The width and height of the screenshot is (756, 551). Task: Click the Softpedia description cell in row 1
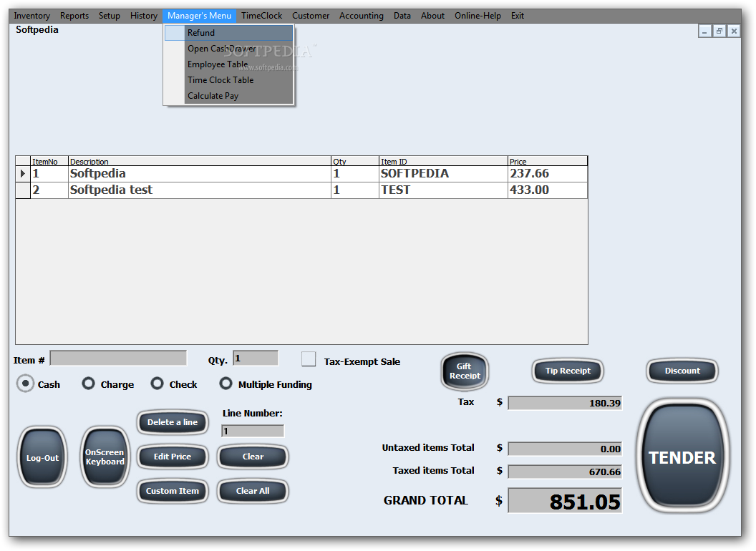point(199,174)
